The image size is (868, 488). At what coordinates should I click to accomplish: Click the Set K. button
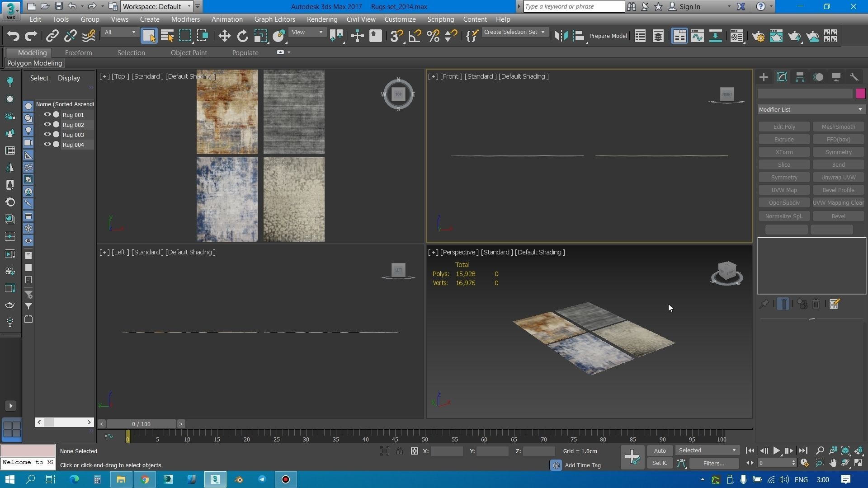tap(660, 463)
